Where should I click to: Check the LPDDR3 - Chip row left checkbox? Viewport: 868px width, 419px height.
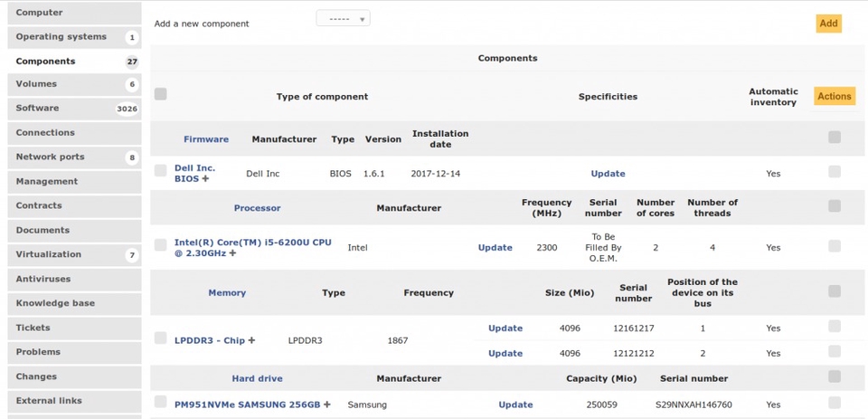[161, 338]
